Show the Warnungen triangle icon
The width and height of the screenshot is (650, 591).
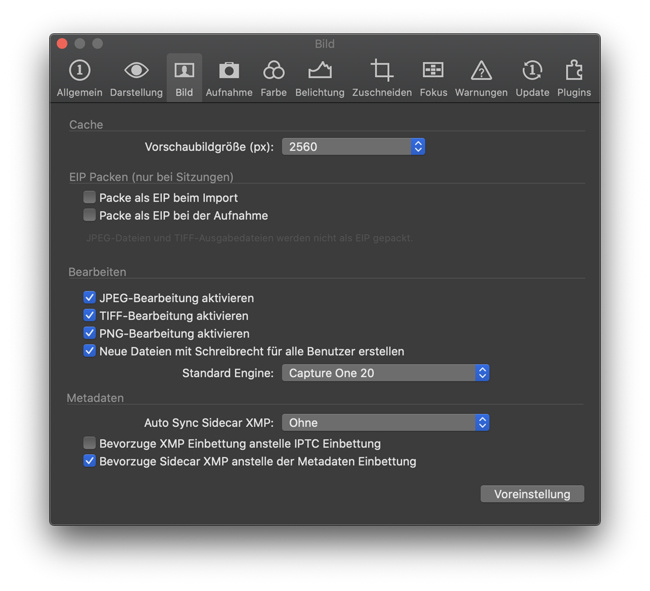coord(481,71)
